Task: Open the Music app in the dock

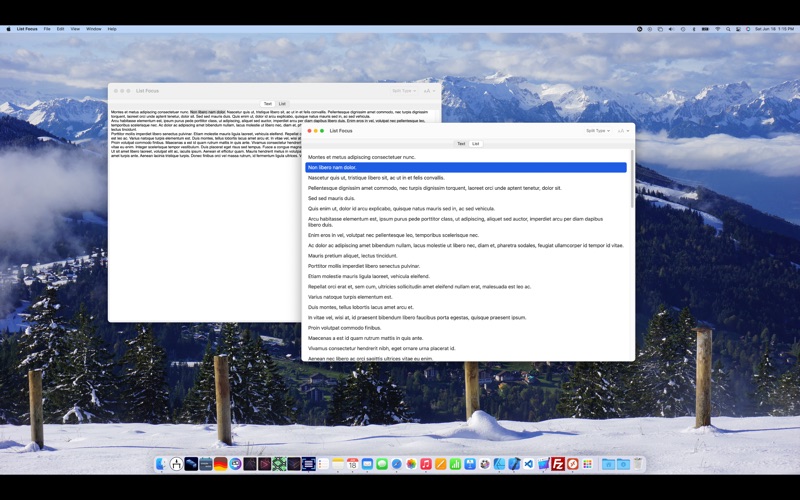Action: (426, 464)
